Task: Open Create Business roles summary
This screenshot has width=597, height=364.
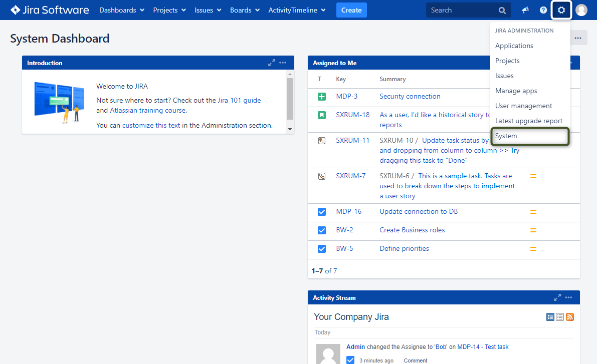Action: coord(412,230)
